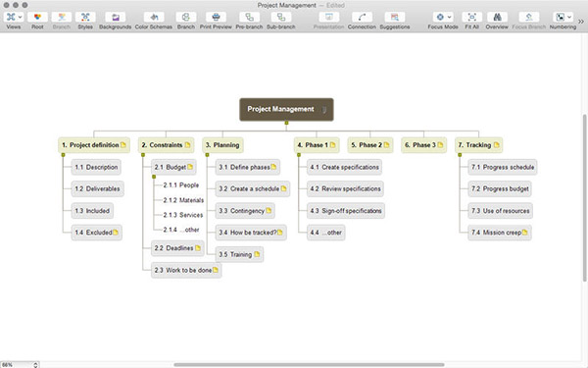
Task: Select the 2.1.1 People item
Action: pyautogui.click(x=181, y=185)
